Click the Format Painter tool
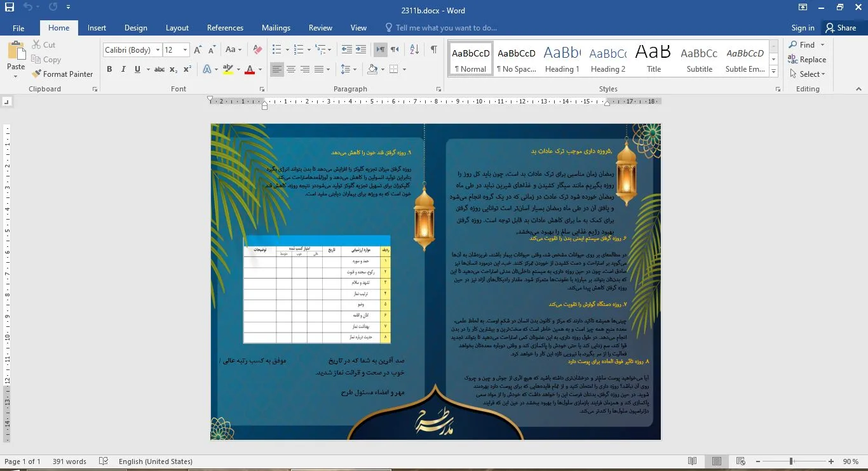868x471 pixels. [62, 74]
